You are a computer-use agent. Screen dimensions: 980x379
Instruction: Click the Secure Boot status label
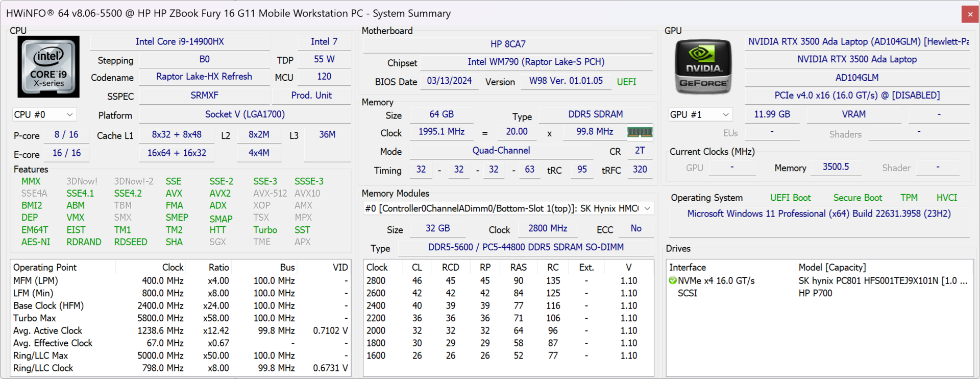click(x=857, y=198)
